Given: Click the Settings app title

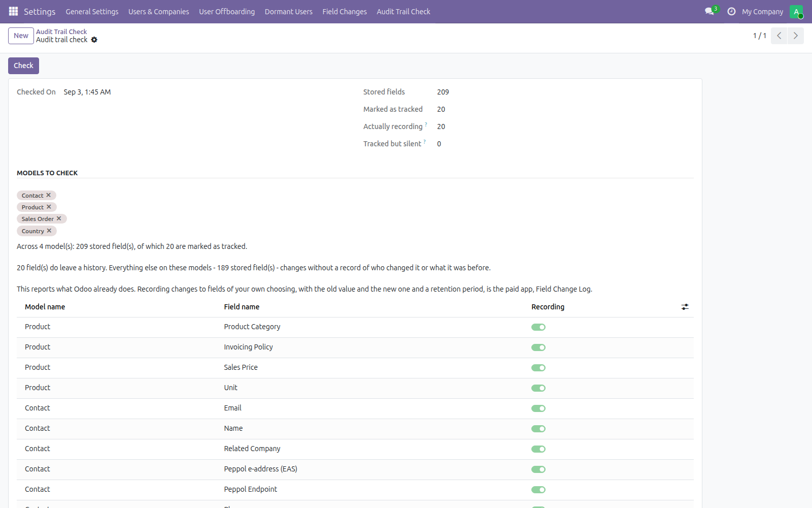Looking at the screenshot, I should click(40, 12).
